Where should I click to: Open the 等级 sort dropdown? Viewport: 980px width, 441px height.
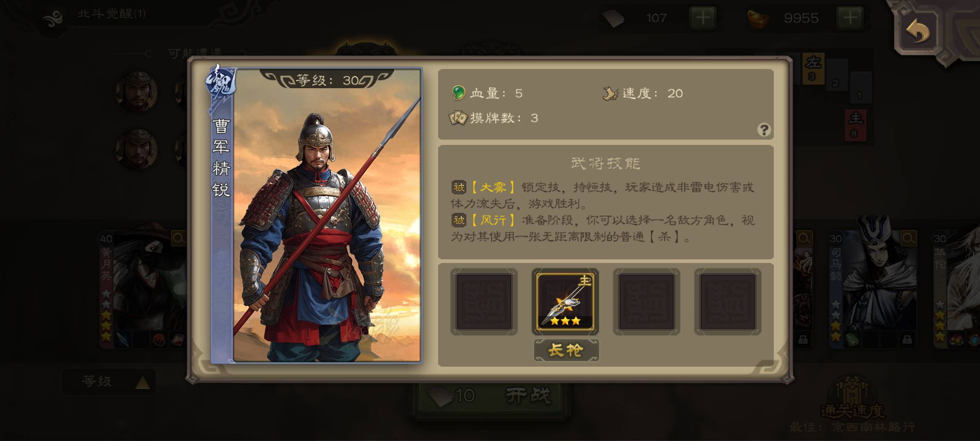pyautogui.click(x=108, y=382)
